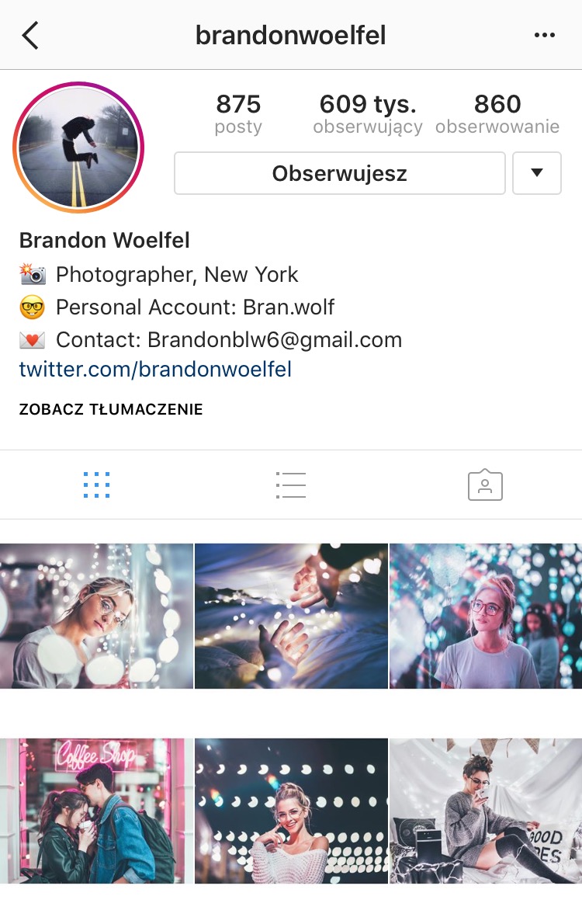Open photo of pink-haired girl with glasses

[486, 616]
